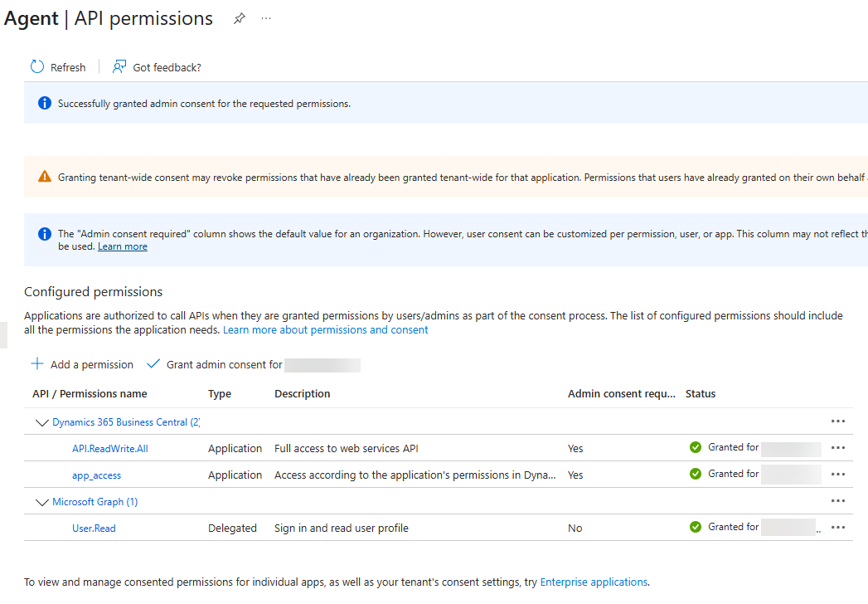The width and height of the screenshot is (868, 604).
Task: Open more options for Microsoft Graph group
Action: (x=837, y=501)
